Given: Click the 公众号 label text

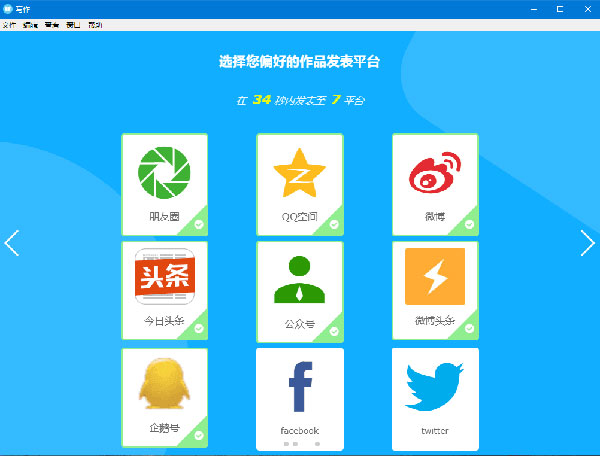Looking at the screenshot, I should tap(300, 324).
